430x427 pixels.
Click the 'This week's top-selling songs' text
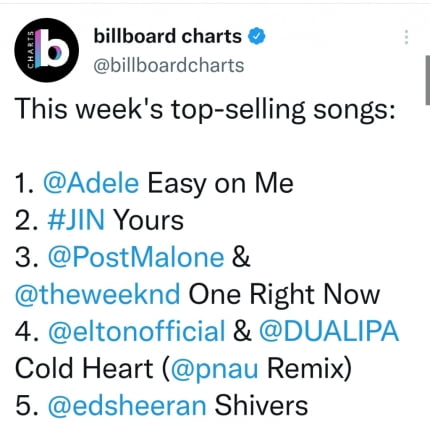205,110
